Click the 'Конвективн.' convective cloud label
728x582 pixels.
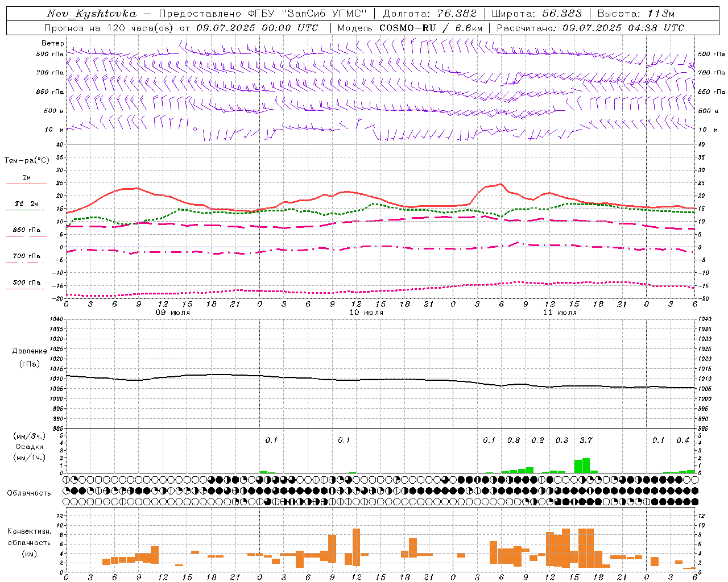29,531
